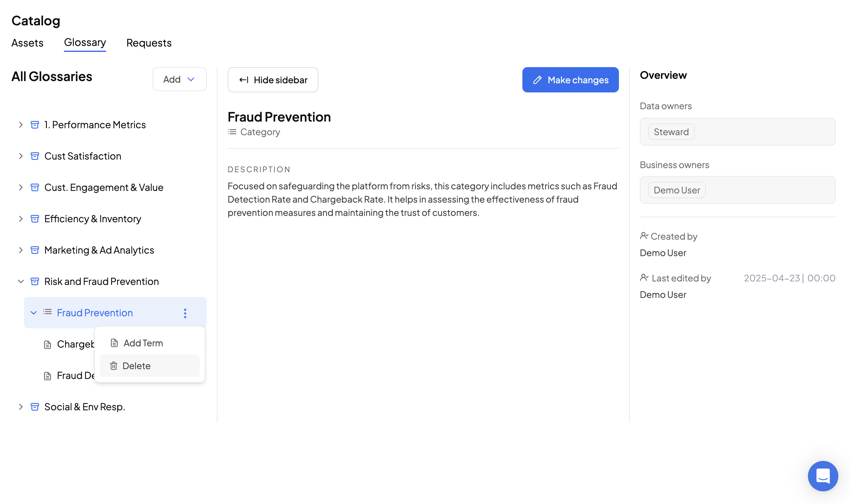Open the Requests tab
Screen dimensions: 851x504
tap(149, 43)
